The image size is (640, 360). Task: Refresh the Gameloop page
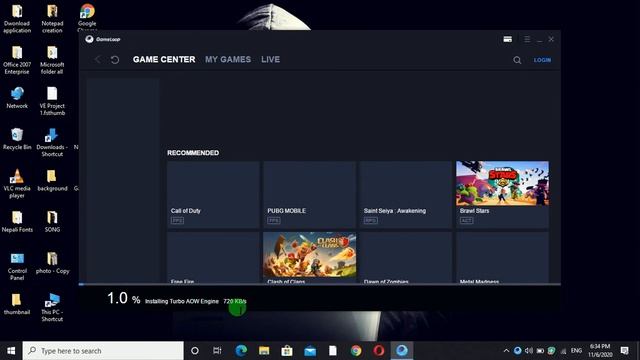tap(115, 60)
